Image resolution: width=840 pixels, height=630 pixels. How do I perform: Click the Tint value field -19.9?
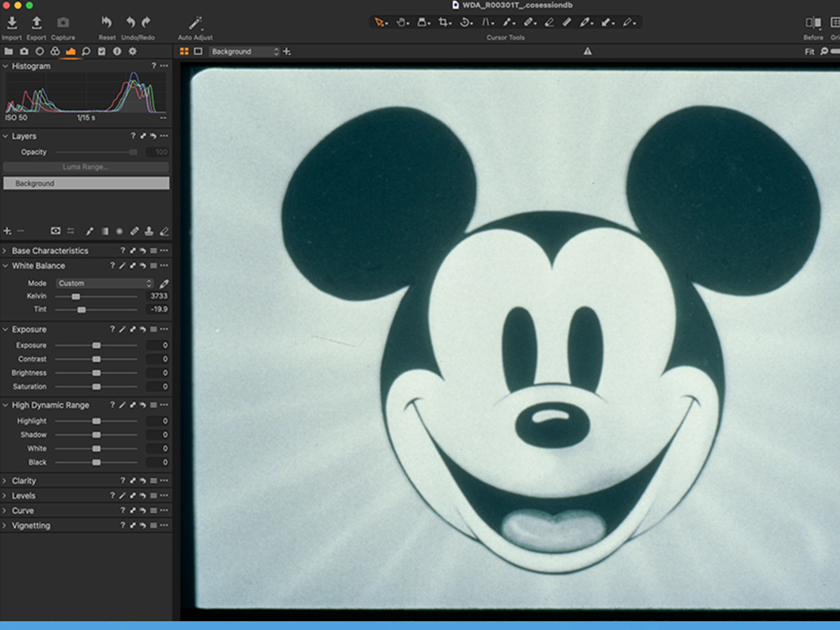tap(157, 310)
